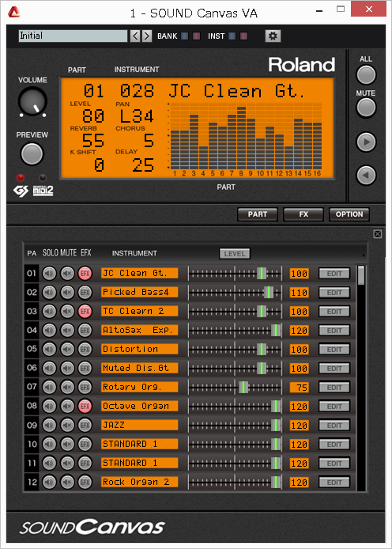Close the part panel with X icon
The height and width of the screenshot is (549, 392).
pyautogui.click(x=377, y=234)
